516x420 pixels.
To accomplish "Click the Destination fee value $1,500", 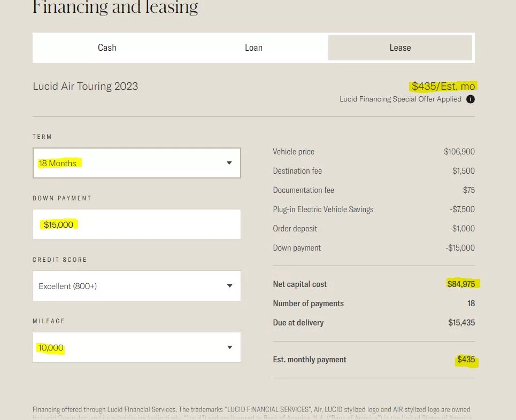I will (x=464, y=171).
